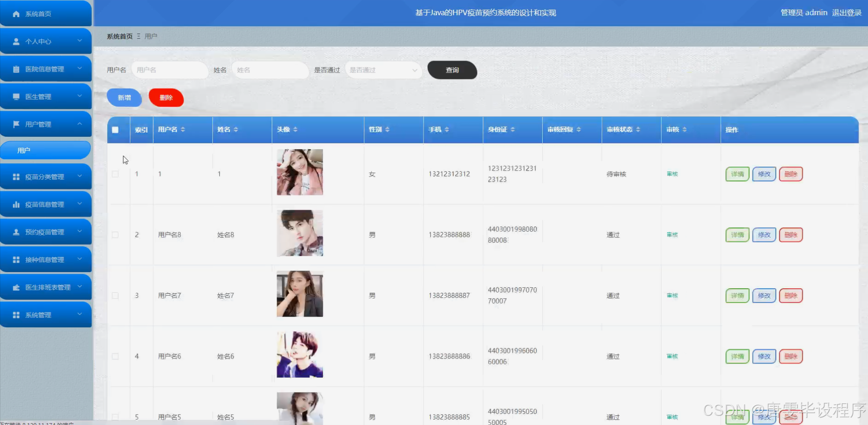Click the bar chart icon for 疫苗信息管理
The width and height of the screenshot is (868, 425).
point(16,204)
